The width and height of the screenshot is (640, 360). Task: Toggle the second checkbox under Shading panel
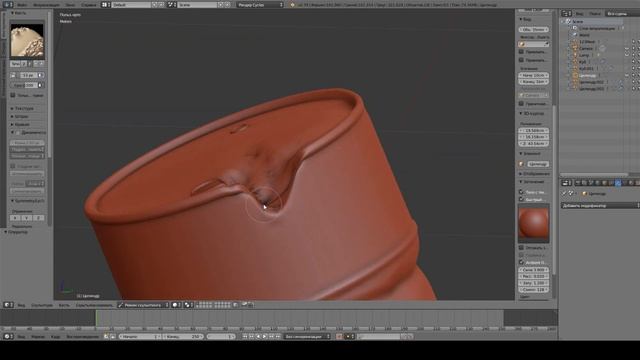pos(521,199)
